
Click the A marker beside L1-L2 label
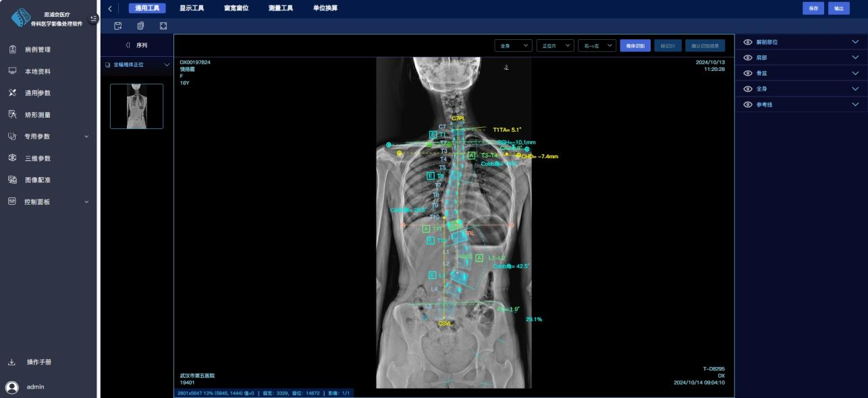[x=479, y=257]
